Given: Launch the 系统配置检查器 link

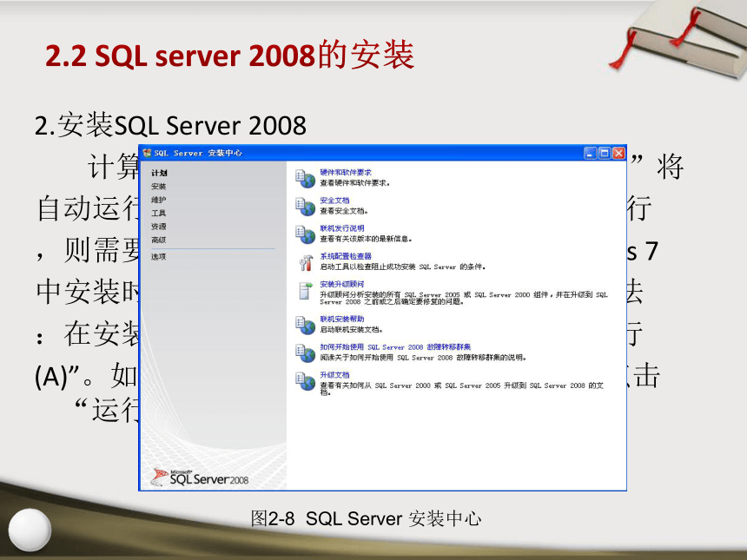Looking at the screenshot, I should (x=346, y=256).
